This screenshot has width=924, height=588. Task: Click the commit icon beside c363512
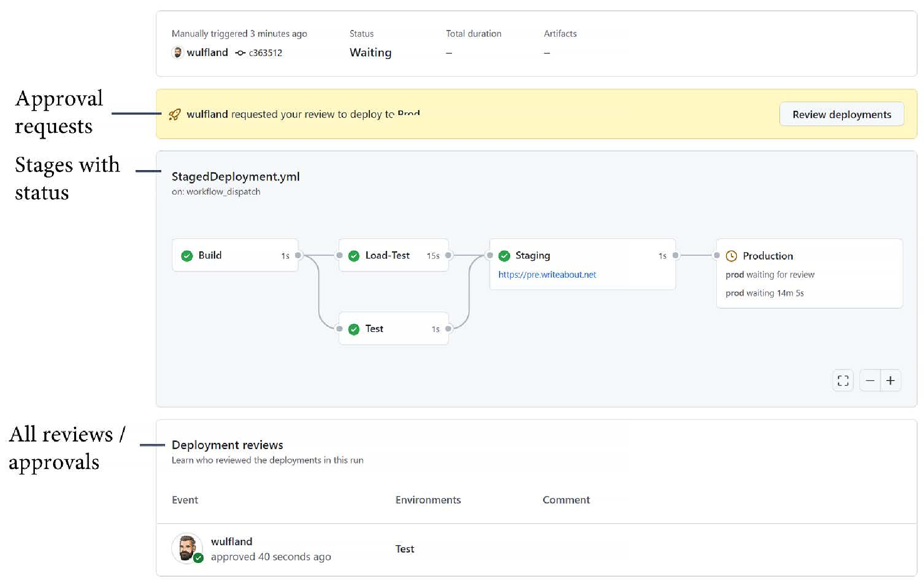click(x=240, y=53)
